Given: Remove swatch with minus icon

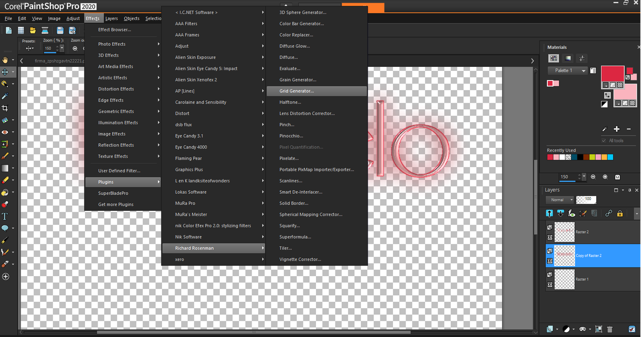Looking at the screenshot, I should coord(628,129).
